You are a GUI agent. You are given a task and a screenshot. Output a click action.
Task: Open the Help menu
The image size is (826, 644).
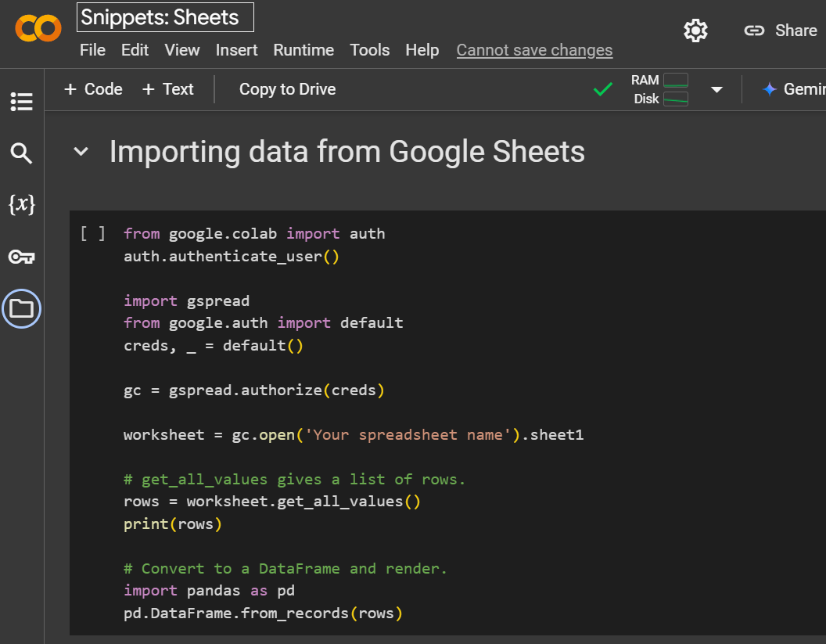point(422,50)
